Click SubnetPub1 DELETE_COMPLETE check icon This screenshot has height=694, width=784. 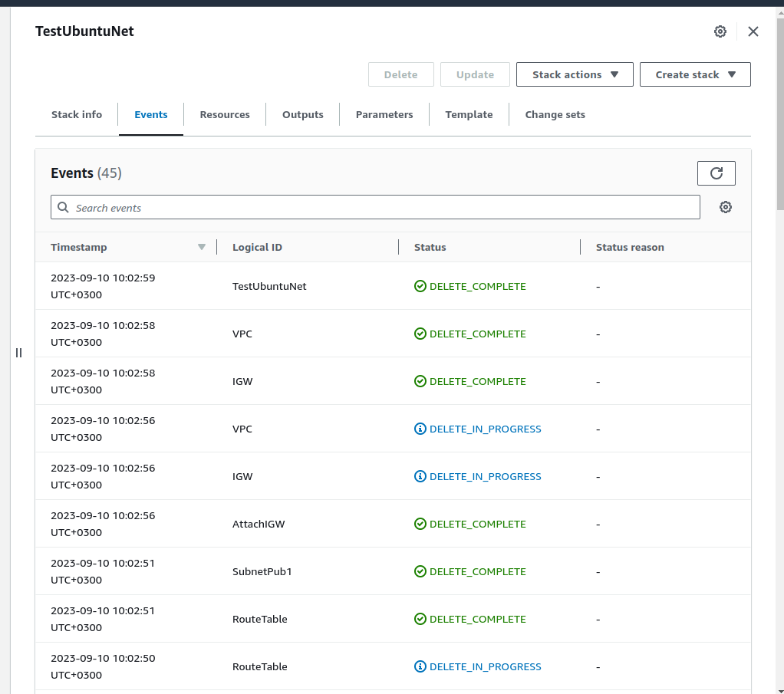(420, 571)
